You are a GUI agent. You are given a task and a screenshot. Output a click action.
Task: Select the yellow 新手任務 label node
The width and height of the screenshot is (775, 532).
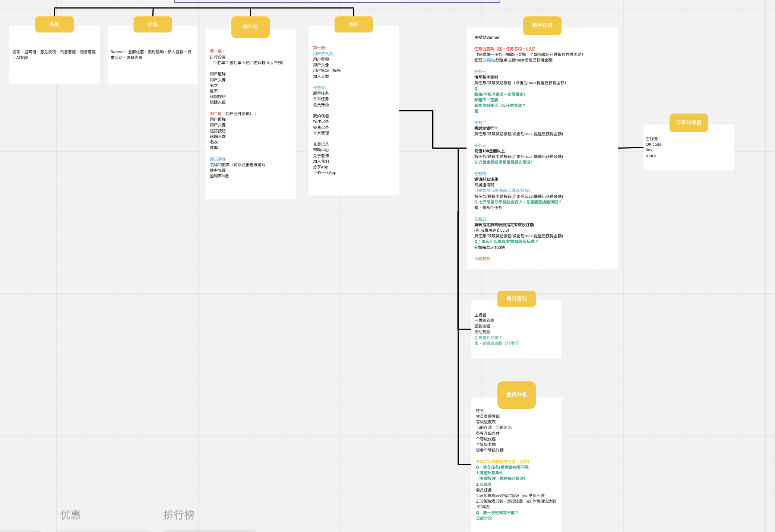tap(542, 25)
